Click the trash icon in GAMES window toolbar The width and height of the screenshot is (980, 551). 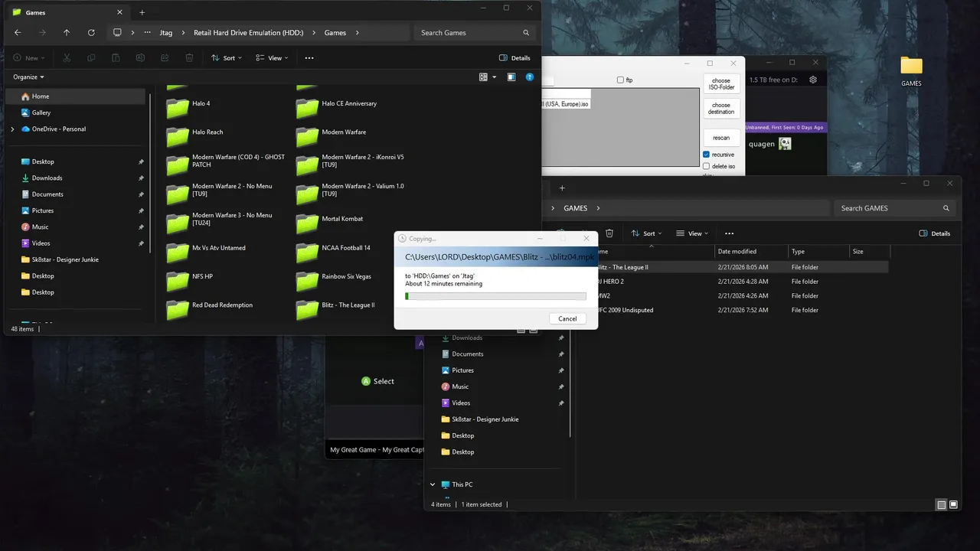pos(609,233)
